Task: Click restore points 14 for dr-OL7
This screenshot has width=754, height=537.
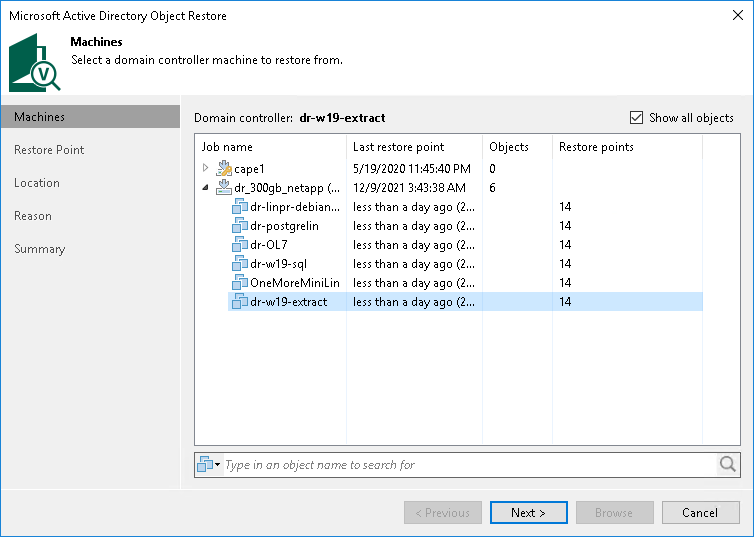Action: [565, 245]
